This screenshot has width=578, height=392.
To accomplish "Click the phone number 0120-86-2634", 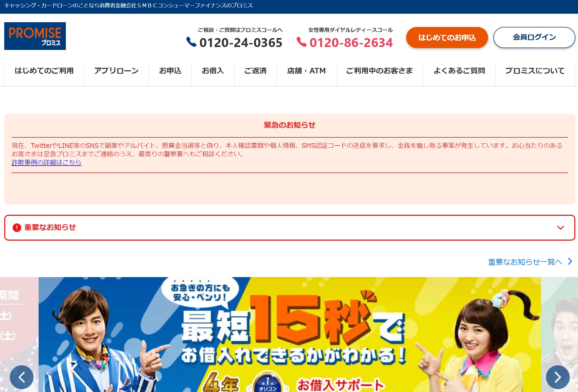I will [351, 43].
